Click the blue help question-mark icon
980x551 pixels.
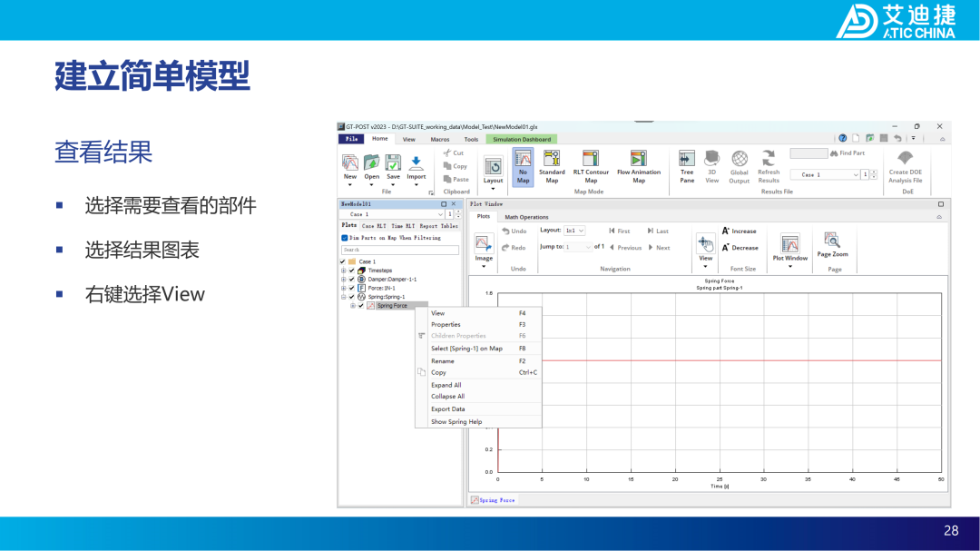click(842, 138)
